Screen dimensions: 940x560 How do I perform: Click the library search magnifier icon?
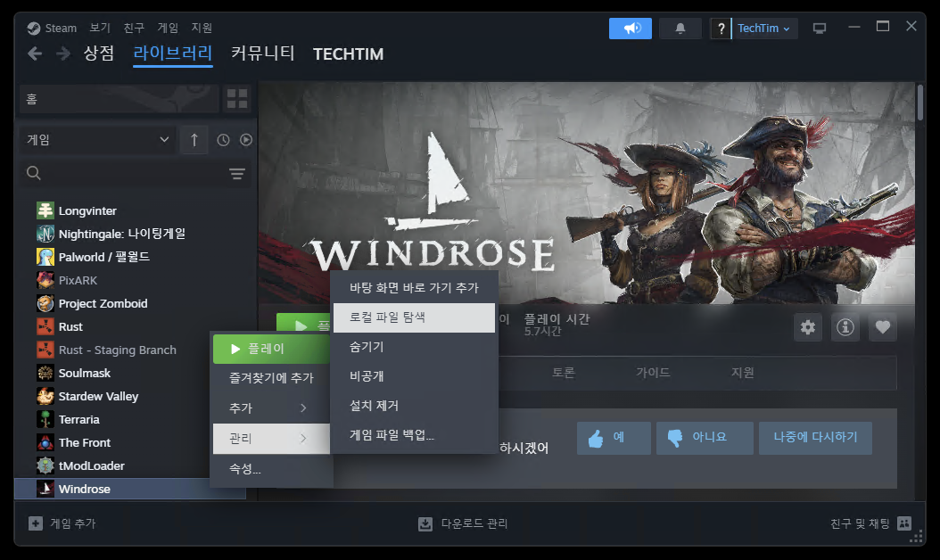pos(34,173)
